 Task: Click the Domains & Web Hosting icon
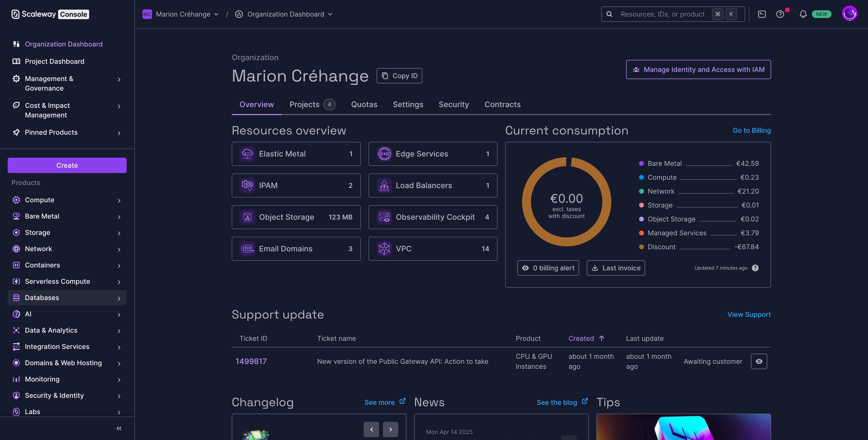pyautogui.click(x=16, y=363)
